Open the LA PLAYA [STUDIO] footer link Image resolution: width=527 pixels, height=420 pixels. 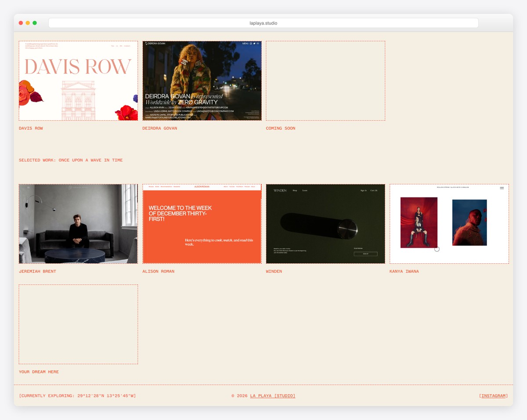click(x=272, y=395)
